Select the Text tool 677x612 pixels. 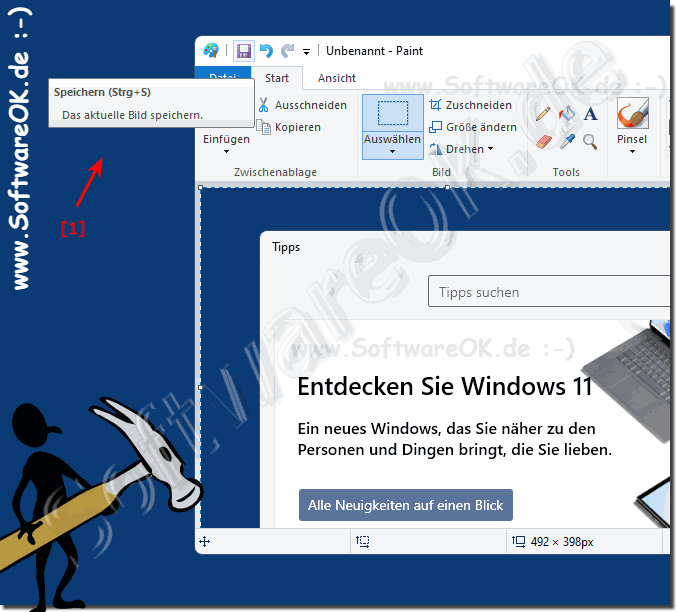click(x=590, y=114)
